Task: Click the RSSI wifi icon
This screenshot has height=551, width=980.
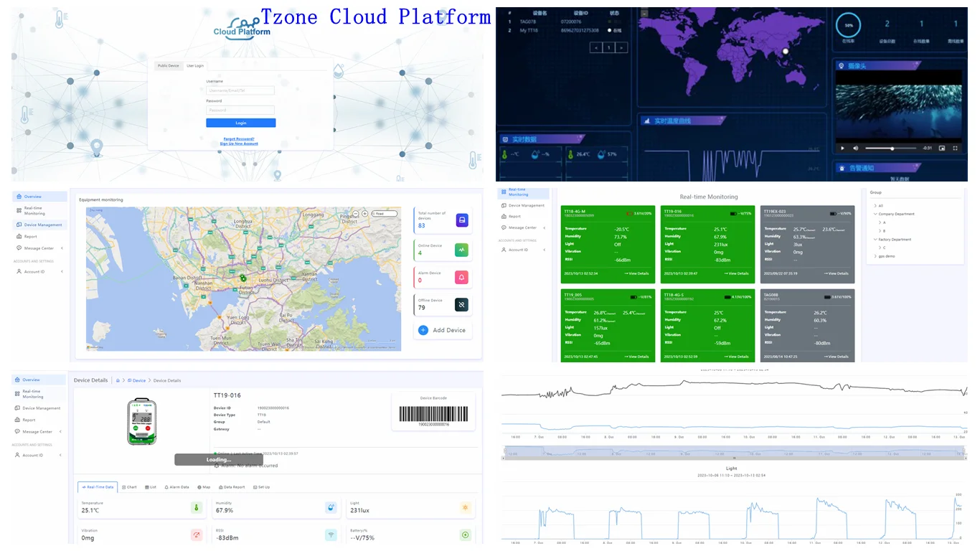Action: coord(330,534)
